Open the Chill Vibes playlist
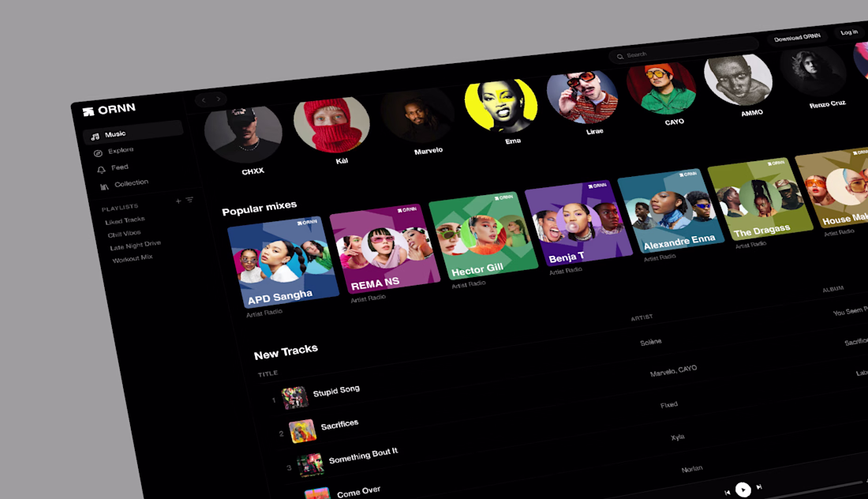Image resolution: width=868 pixels, height=499 pixels. [x=125, y=234]
